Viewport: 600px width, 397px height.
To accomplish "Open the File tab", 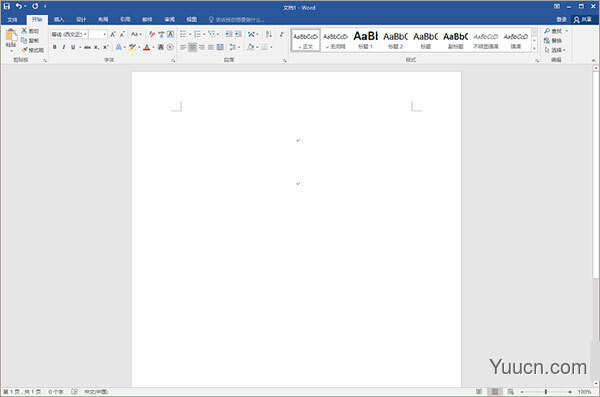I will coord(12,20).
